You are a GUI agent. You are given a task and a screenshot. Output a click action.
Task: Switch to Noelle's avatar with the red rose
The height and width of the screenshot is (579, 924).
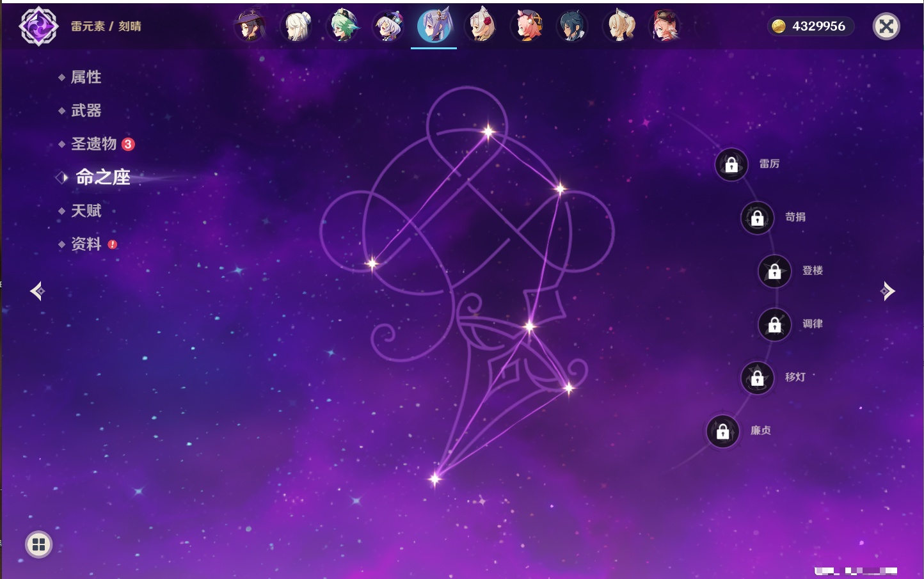(481, 26)
